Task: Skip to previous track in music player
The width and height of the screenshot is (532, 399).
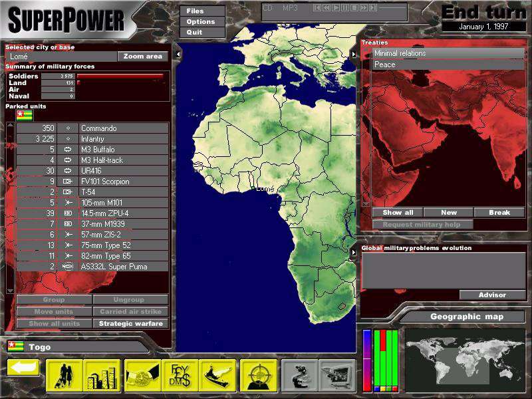Action: 317,7
